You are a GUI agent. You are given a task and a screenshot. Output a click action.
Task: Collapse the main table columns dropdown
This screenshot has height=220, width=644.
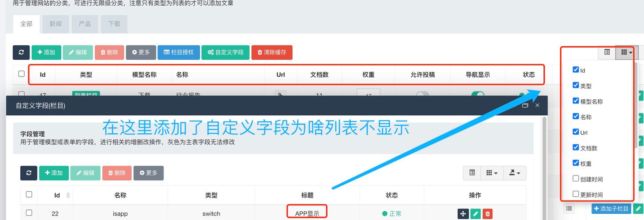tap(626, 52)
